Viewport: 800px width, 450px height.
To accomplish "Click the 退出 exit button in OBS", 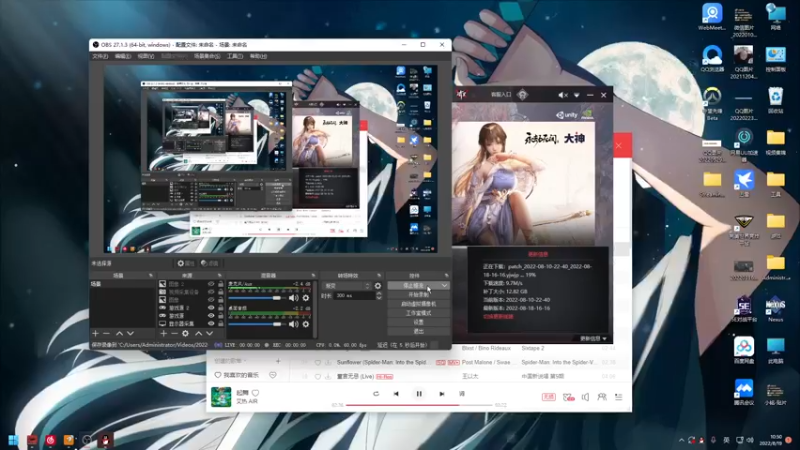I will point(418,332).
